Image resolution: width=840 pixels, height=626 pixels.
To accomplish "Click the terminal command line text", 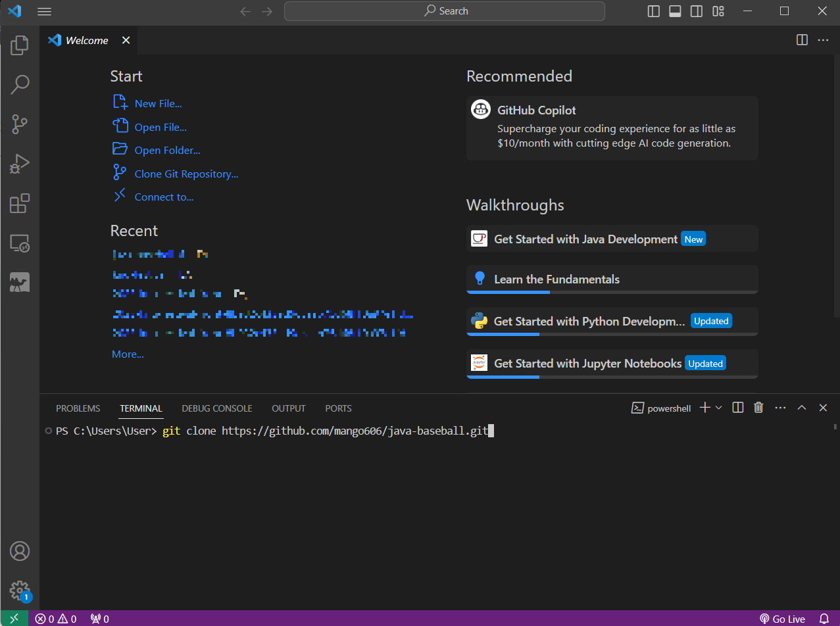I will pos(325,431).
